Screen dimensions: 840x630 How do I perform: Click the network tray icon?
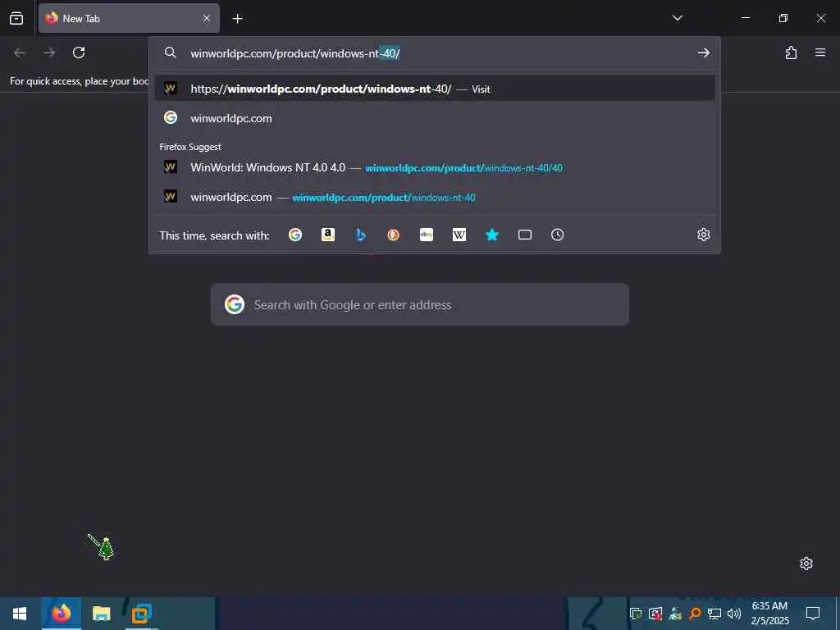point(714,614)
